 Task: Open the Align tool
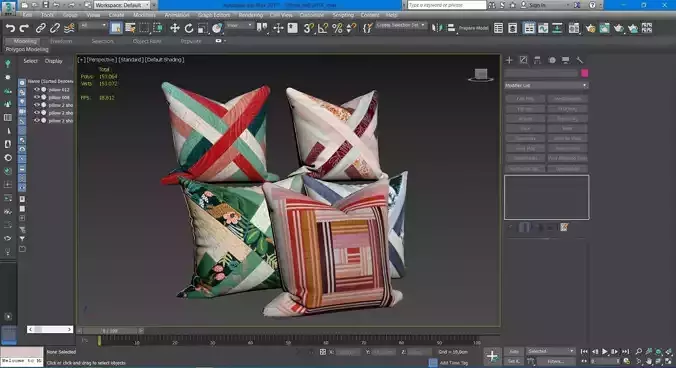point(451,28)
